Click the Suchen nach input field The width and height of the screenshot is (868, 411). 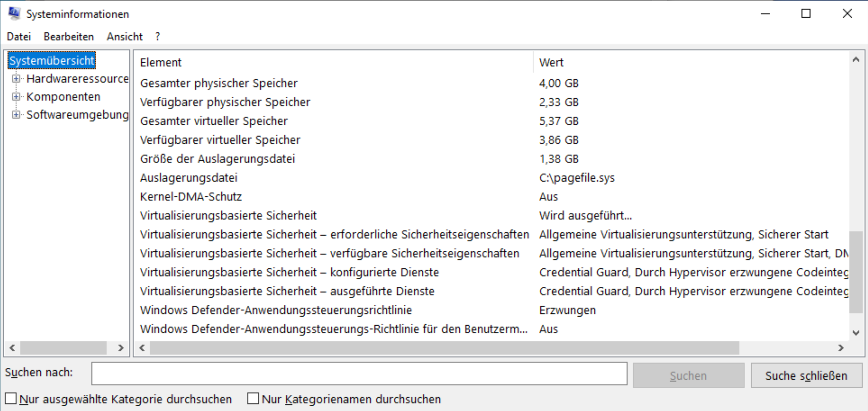tap(359, 374)
